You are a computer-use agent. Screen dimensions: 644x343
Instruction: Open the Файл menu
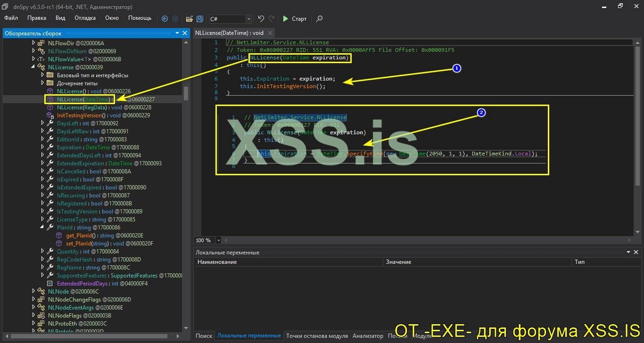pos(11,18)
